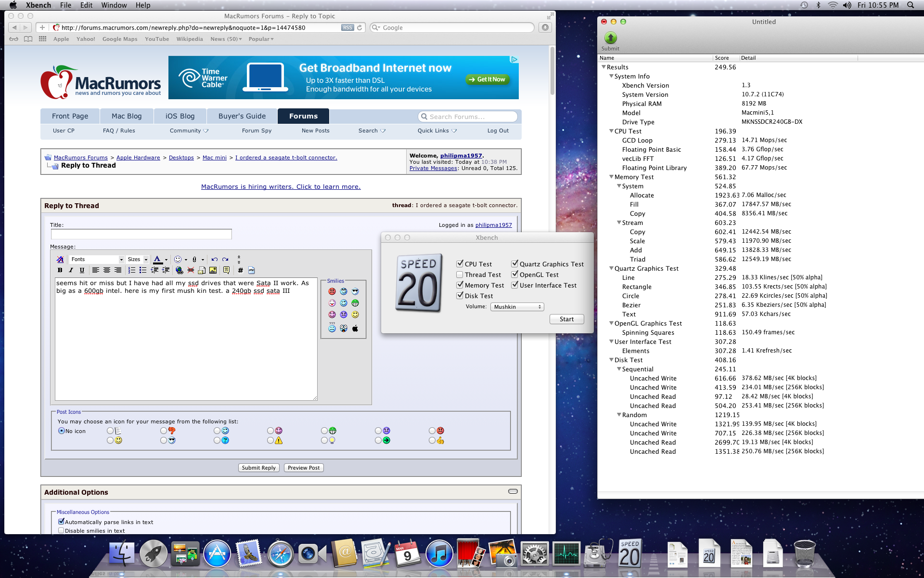The image size is (924, 578).
Task: Open the Edit menu
Action: pos(86,5)
